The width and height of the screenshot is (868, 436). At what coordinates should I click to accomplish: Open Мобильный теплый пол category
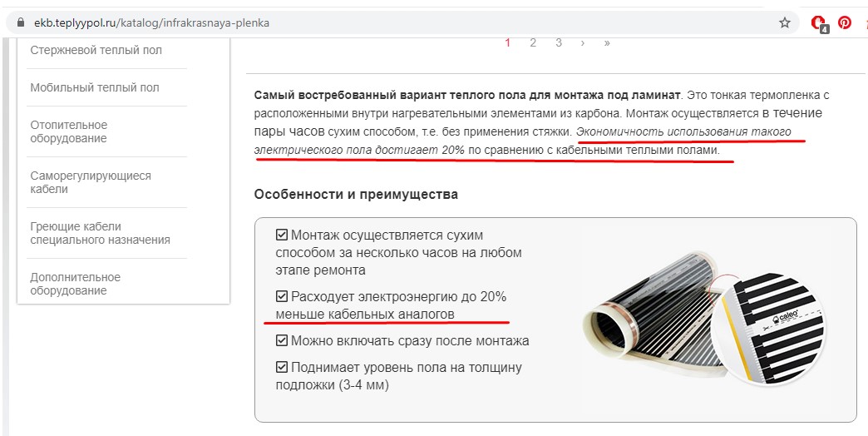point(95,87)
